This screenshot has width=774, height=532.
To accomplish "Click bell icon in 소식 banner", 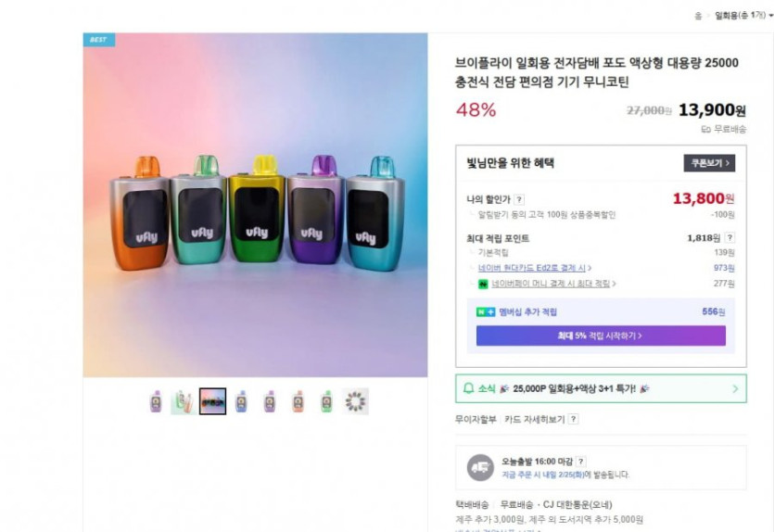I will [x=466, y=388].
